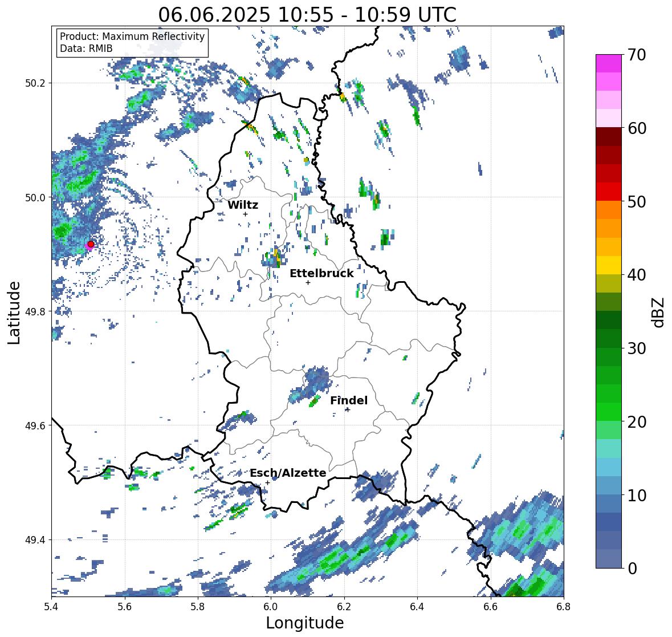The width and height of the screenshot is (672, 637).
Task: Click the Esch/Alzette cross marker
Action: click(267, 482)
